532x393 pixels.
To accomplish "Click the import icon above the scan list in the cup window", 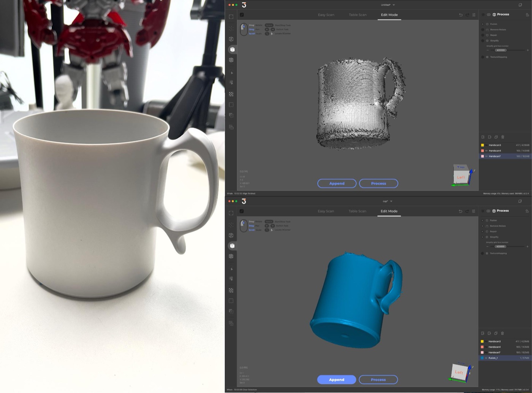I will [x=483, y=333].
